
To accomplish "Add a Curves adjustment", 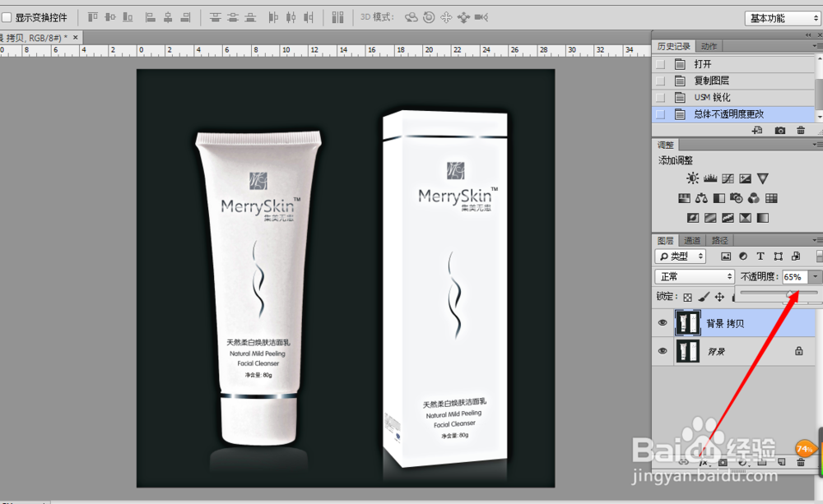I will coord(728,178).
